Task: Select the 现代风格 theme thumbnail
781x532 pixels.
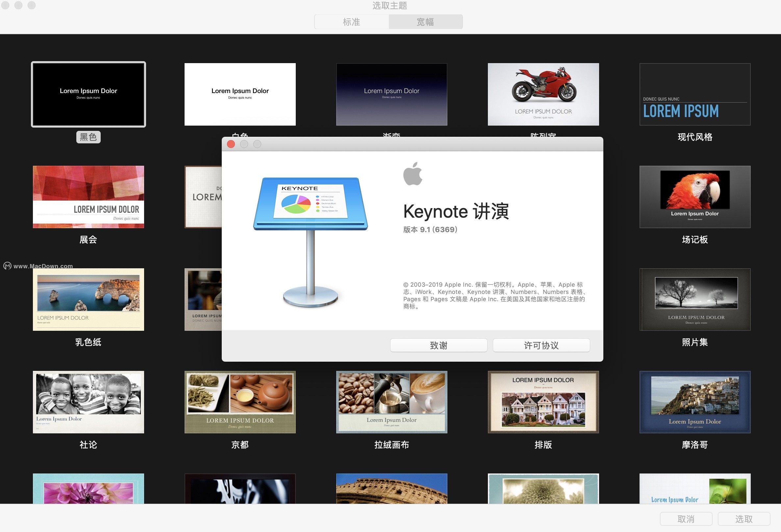Action: (695, 94)
